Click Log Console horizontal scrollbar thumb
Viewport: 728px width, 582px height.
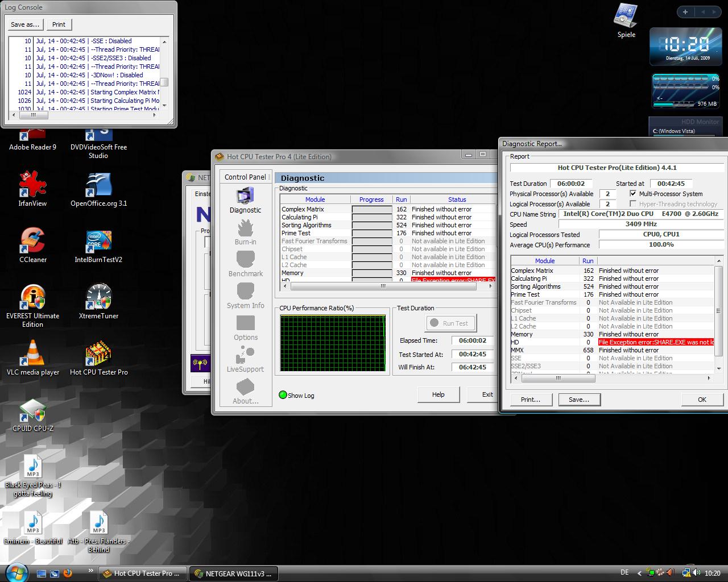click(x=33, y=115)
